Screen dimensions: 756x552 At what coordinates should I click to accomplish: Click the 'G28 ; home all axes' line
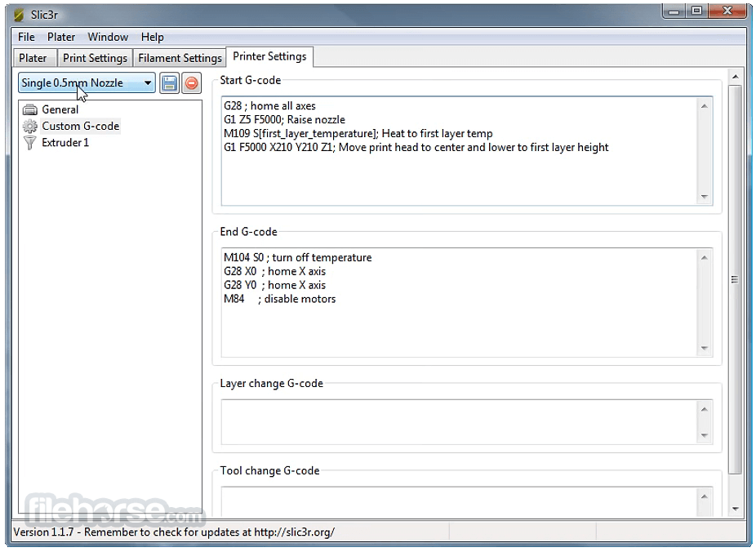(x=269, y=106)
